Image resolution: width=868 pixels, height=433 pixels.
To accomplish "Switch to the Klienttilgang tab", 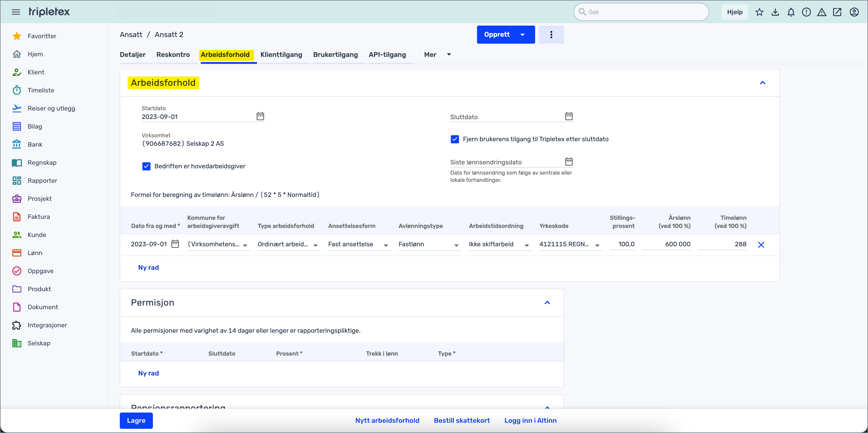I will coord(281,55).
